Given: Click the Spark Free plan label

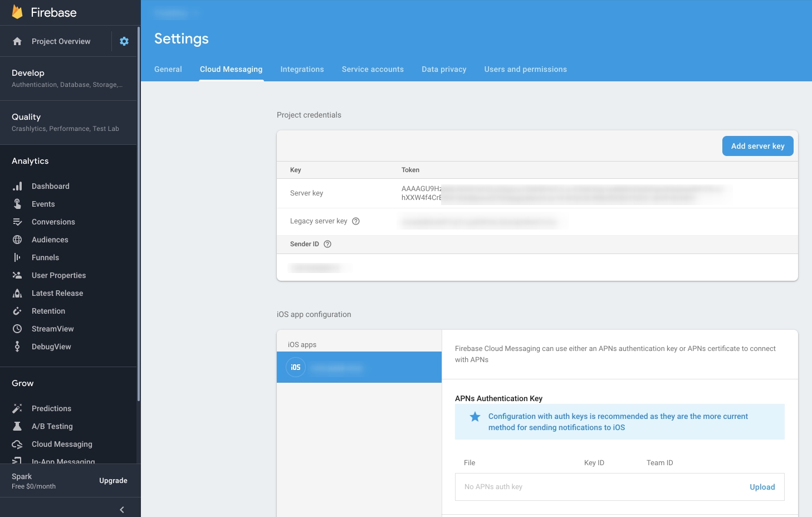Looking at the screenshot, I should 33,481.
